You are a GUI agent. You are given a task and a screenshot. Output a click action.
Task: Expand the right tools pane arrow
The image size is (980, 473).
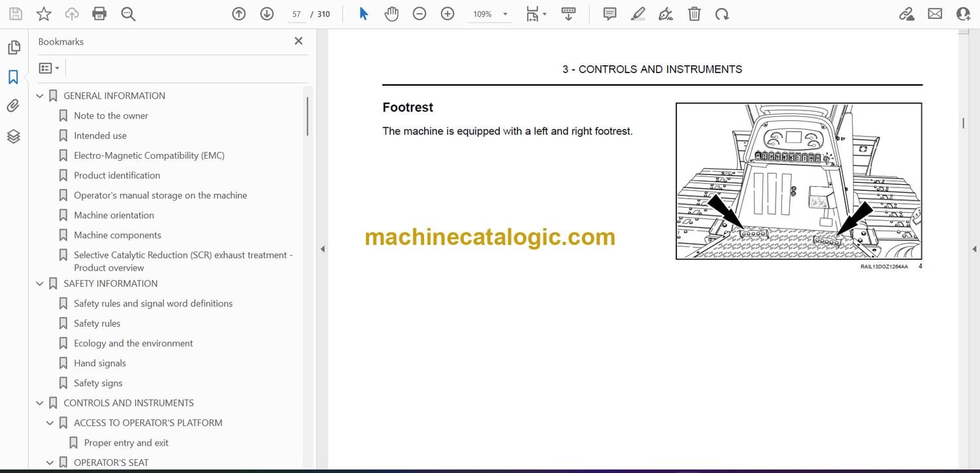[974, 249]
